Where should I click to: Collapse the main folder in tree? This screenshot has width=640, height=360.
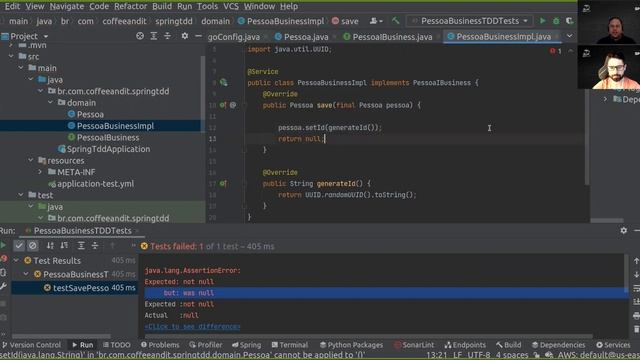click(21, 68)
